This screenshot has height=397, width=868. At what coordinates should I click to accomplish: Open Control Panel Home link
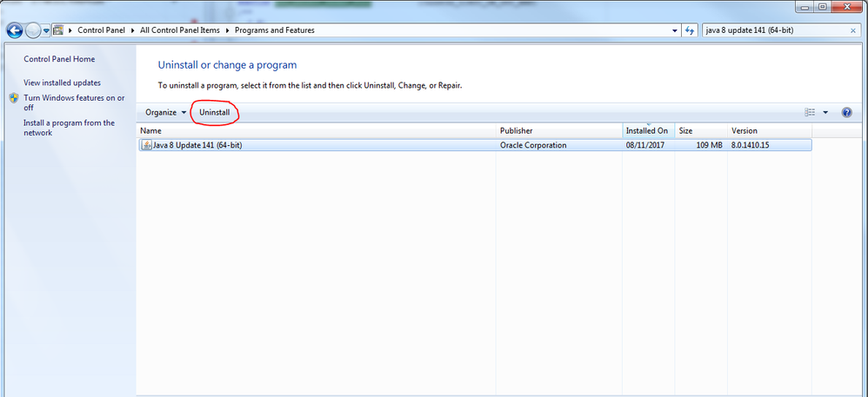point(59,59)
